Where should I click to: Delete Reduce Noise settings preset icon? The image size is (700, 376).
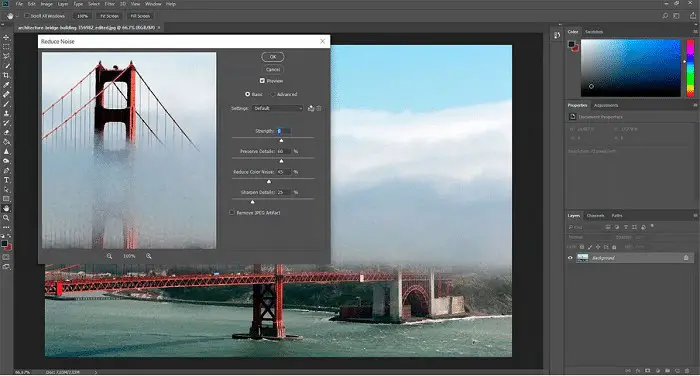pyautogui.click(x=319, y=109)
